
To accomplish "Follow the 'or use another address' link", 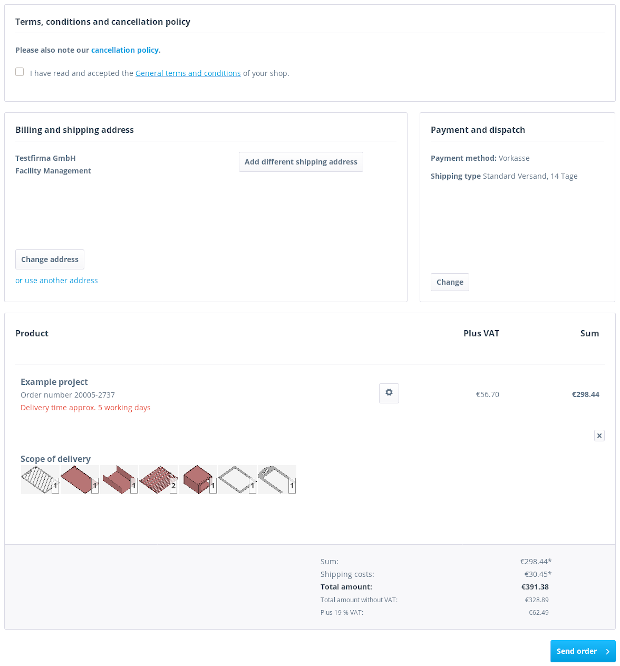I will [x=56, y=280].
